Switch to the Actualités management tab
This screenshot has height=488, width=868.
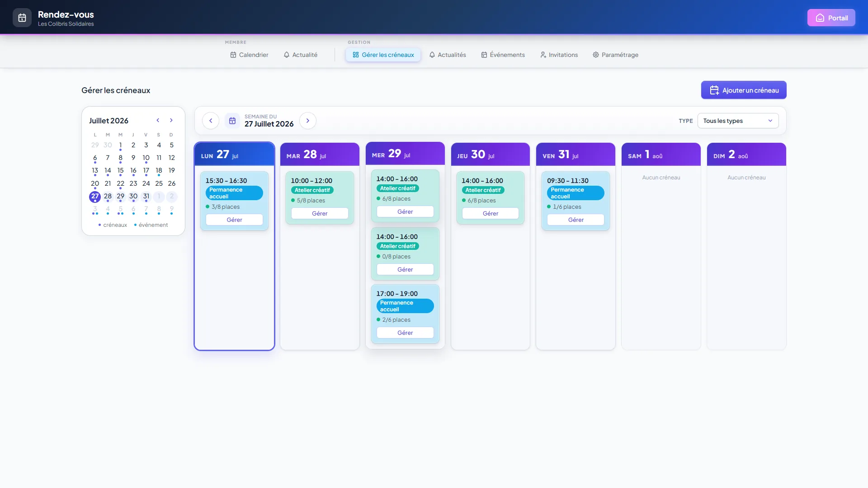coord(448,55)
